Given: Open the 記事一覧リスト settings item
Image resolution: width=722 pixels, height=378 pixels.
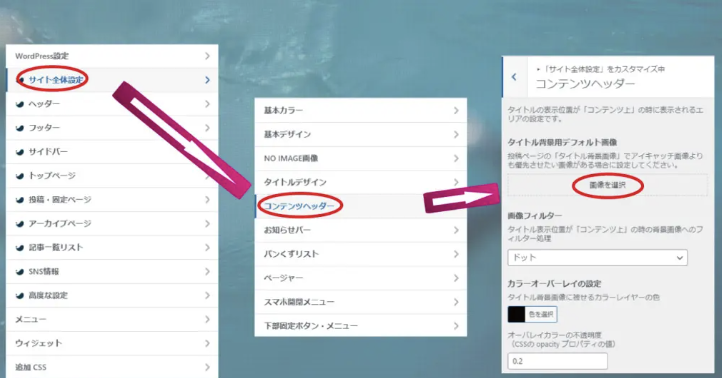Looking at the screenshot, I should click(x=112, y=247).
